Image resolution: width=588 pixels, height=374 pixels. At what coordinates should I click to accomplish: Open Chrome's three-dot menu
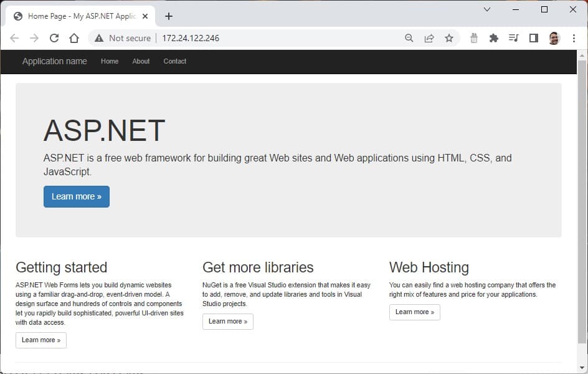coord(574,38)
